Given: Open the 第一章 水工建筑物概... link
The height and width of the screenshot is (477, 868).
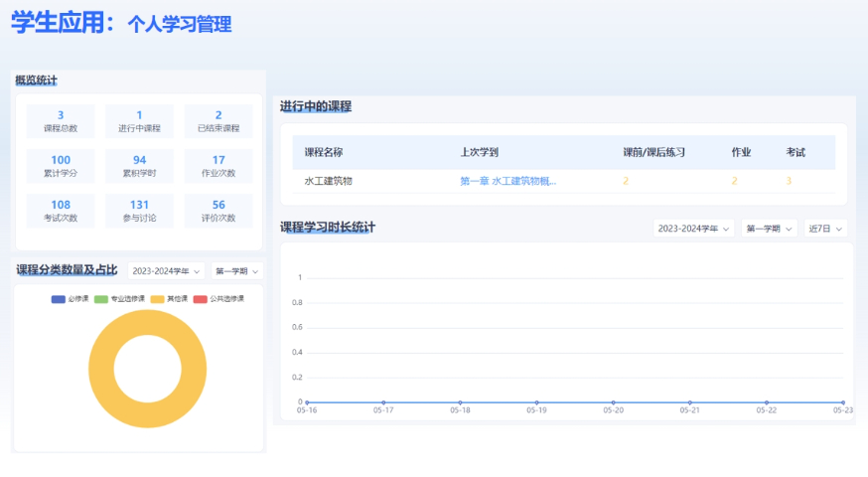Looking at the screenshot, I should pos(508,181).
